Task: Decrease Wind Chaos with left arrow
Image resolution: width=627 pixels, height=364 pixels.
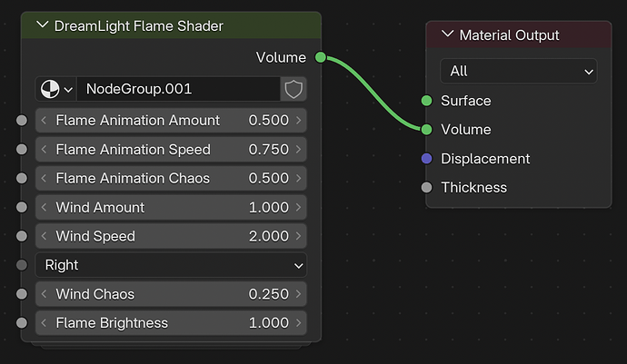Action: coord(44,294)
